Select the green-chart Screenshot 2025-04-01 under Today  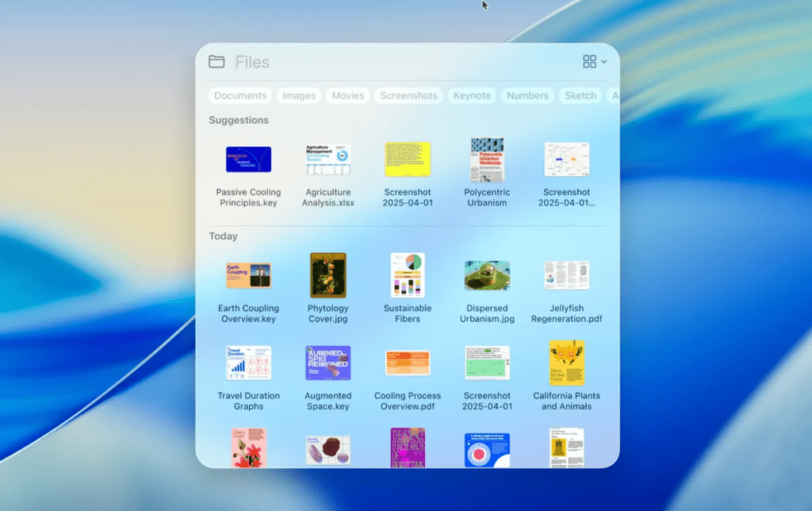pyautogui.click(x=488, y=378)
